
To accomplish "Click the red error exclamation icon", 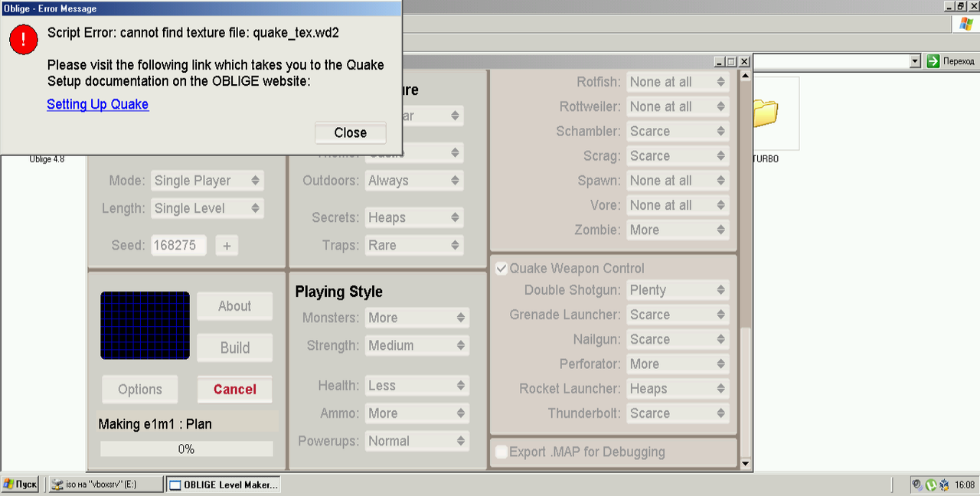I will coord(24,40).
